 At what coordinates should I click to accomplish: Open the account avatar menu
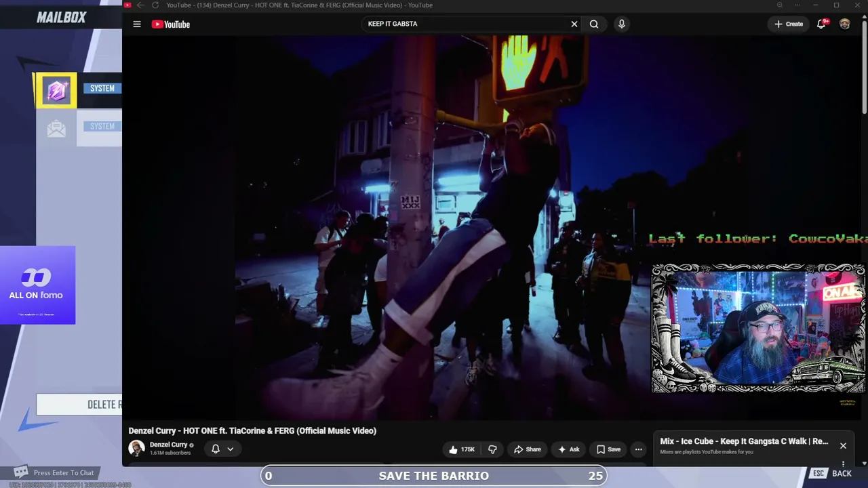click(844, 24)
